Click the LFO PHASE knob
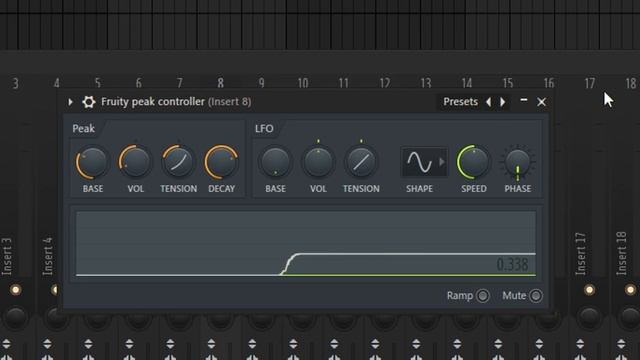The height and width of the screenshot is (360, 640). pyautogui.click(x=517, y=162)
